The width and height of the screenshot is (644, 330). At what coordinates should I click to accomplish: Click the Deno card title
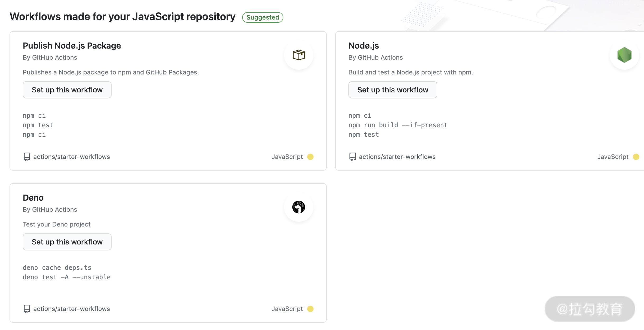click(x=33, y=198)
